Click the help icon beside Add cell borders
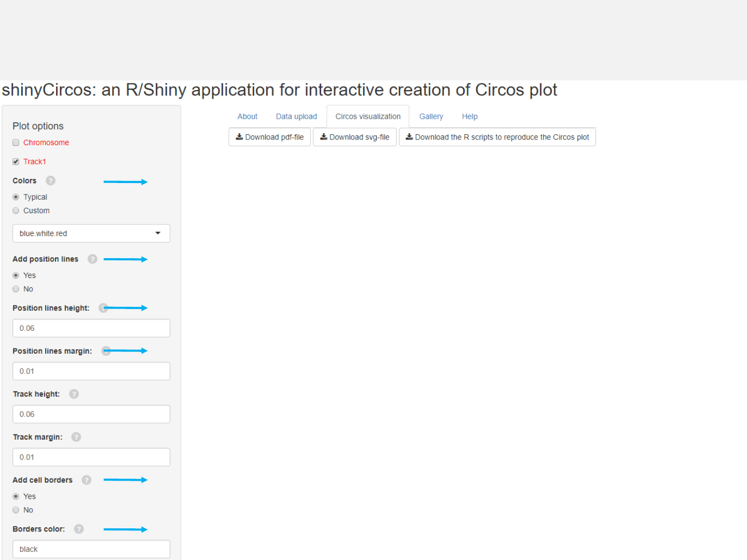The width and height of the screenshot is (747, 560). click(87, 480)
